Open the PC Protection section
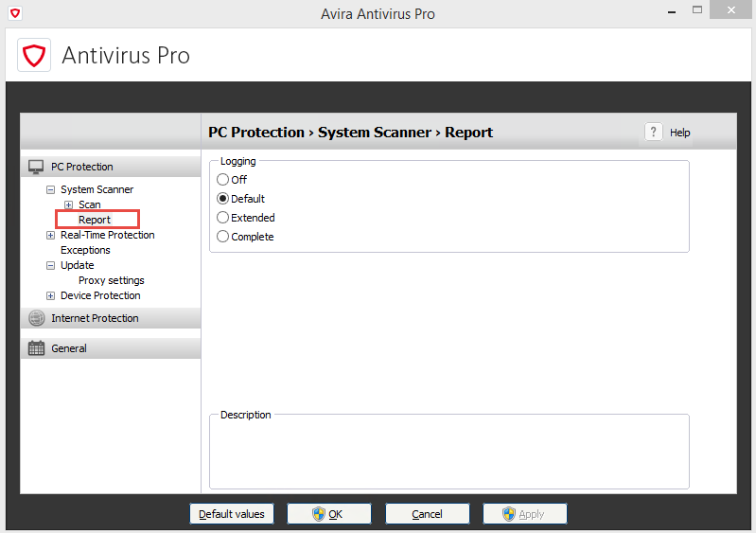 (111, 167)
